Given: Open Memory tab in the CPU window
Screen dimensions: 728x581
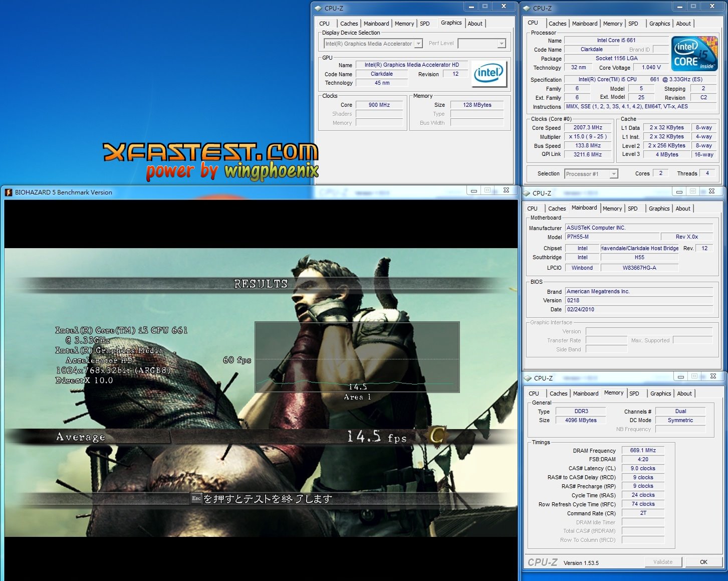Looking at the screenshot, I should coord(613,24).
